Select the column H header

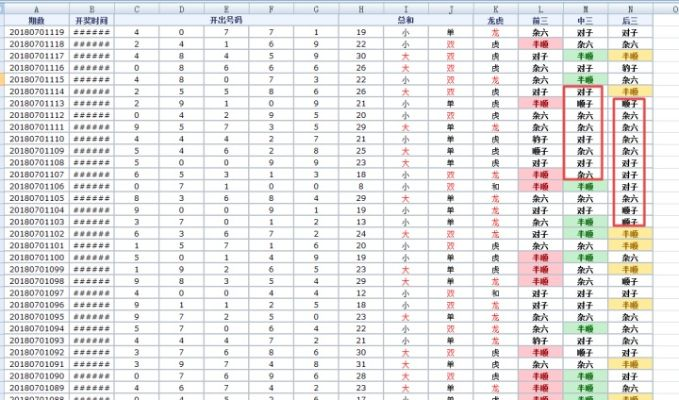pos(361,6)
